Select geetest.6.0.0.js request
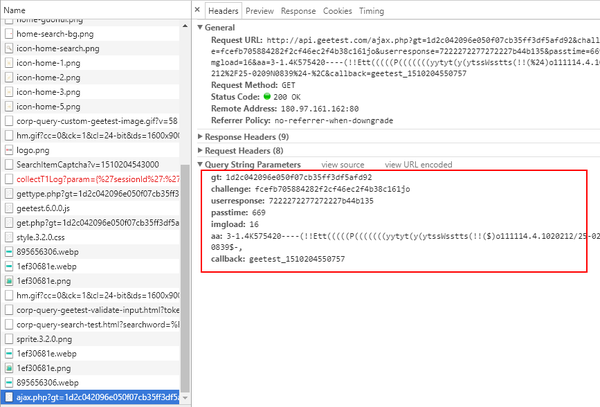The width and height of the screenshot is (600, 407). click(x=90, y=208)
